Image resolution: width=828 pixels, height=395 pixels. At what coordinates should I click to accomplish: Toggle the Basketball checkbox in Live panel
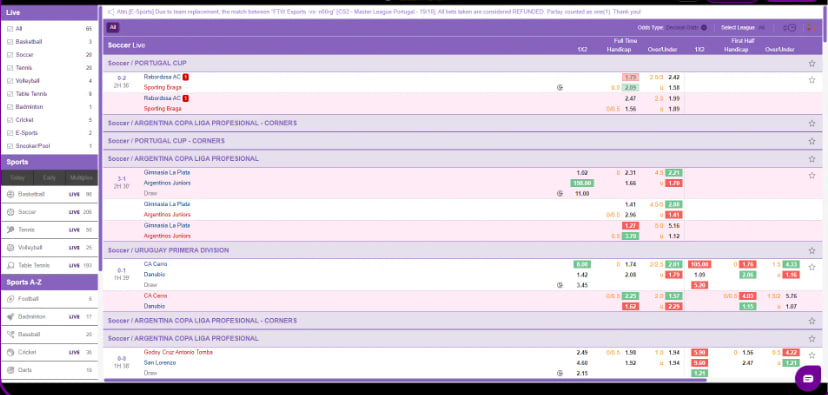10,42
